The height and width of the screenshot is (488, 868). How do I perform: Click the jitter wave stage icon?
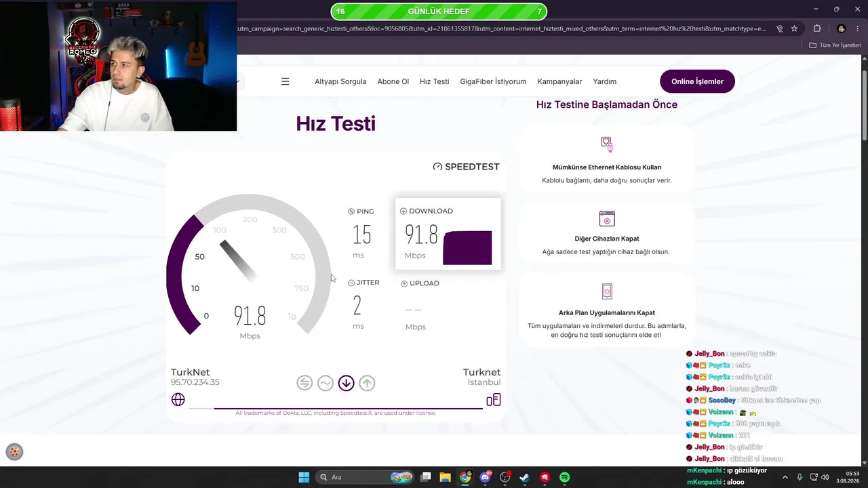[x=325, y=383]
